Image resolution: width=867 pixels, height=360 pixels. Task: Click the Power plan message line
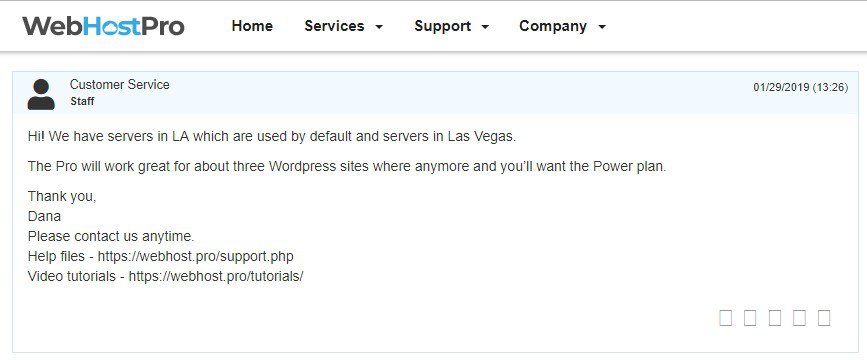[x=347, y=166]
